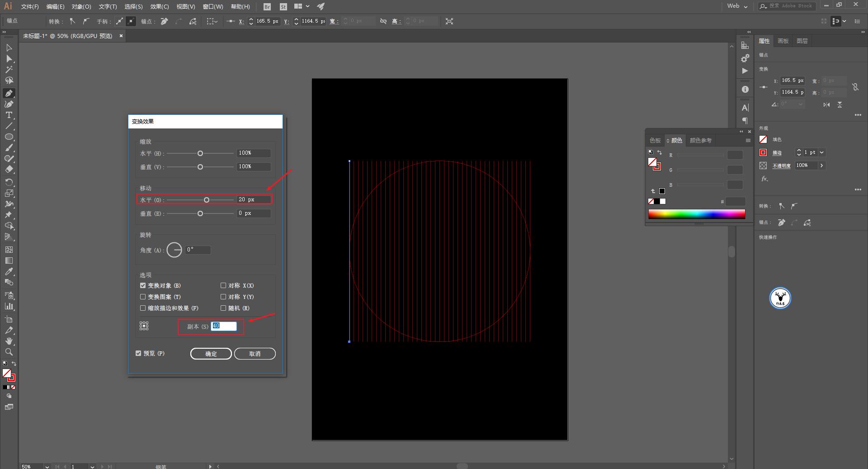Open the 效果(C) menu
The image size is (868, 469).
point(159,7)
